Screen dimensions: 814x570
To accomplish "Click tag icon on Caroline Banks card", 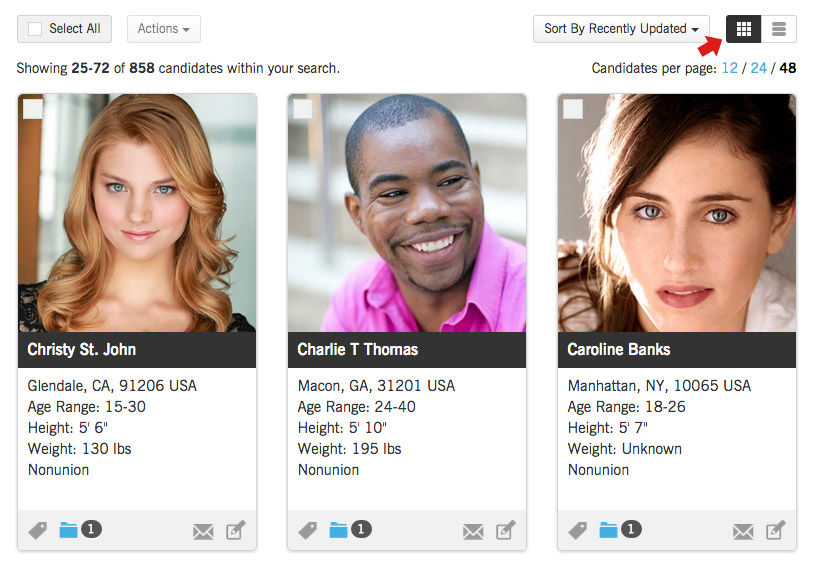I will 577,531.
